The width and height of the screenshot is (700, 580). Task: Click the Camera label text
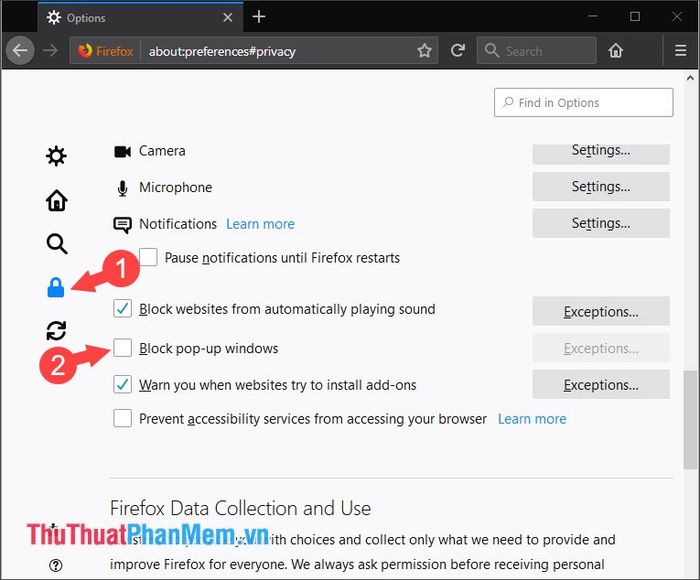(x=162, y=151)
